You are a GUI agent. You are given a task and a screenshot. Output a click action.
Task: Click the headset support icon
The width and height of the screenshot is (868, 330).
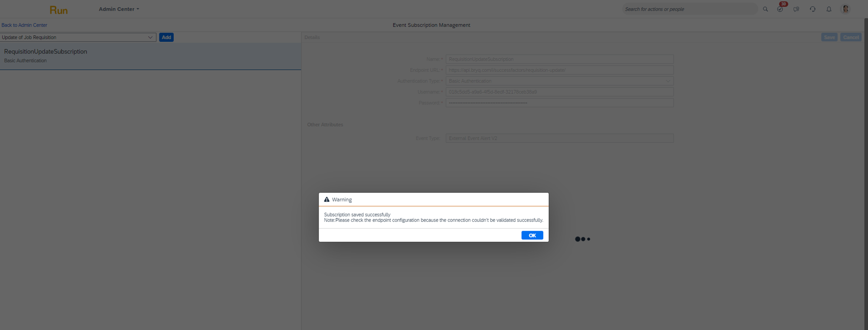[812, 9]
